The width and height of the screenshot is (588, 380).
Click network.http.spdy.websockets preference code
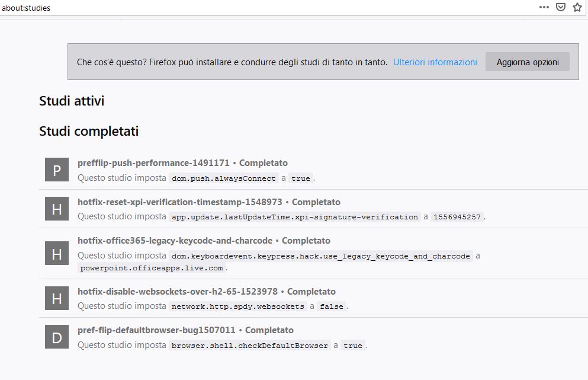[x=238, y=306]
